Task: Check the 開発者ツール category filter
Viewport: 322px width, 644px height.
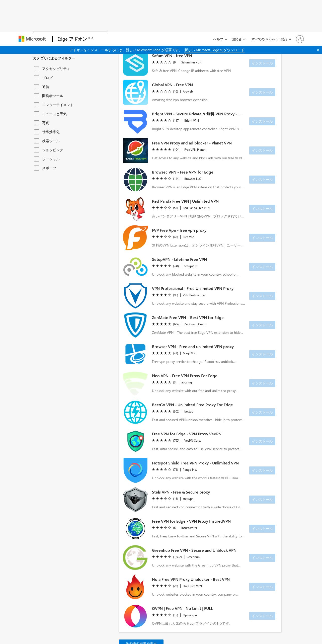Action: pyautogui.click(x=37, y=96)
